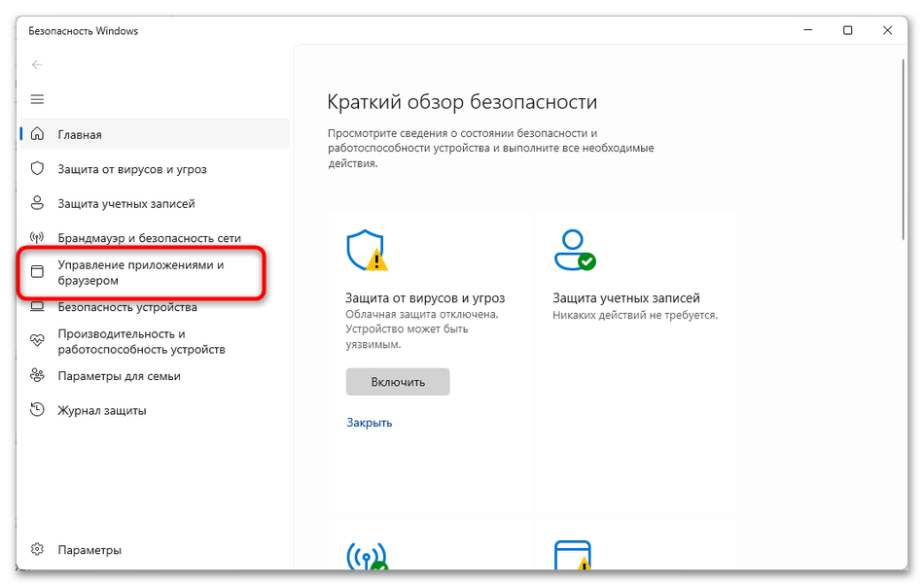Click the heading Краткий обзор безопасности
This screenshot has width=924, height=586.
point(462,102)
